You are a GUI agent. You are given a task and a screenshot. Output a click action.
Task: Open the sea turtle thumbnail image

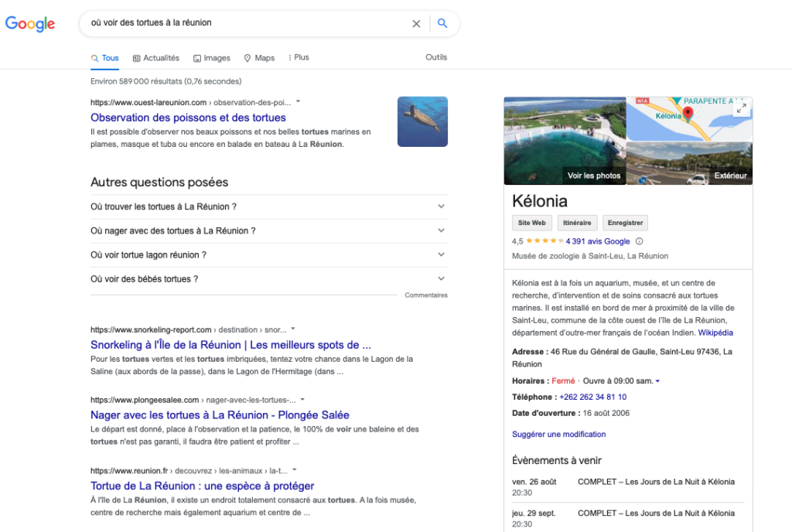point(422,121)
